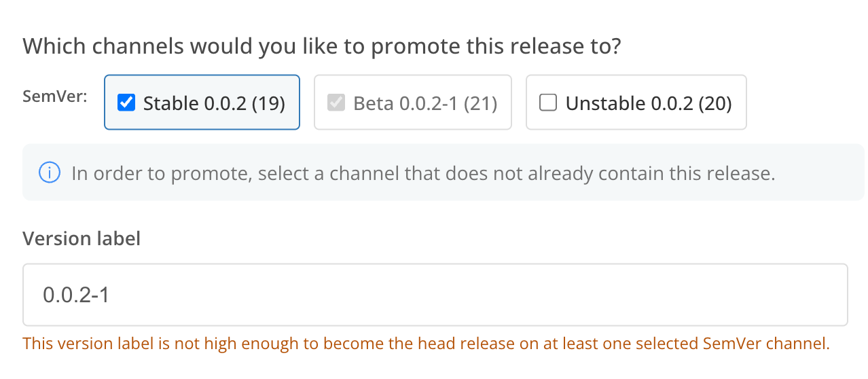Click the orange version label error message
The image size is (868, 379).
point(426,343)
